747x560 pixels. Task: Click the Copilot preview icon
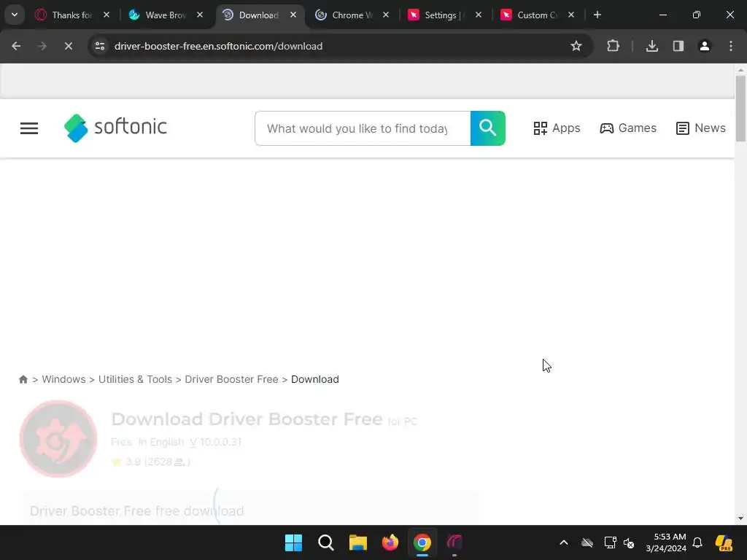(x=724, y=542)
